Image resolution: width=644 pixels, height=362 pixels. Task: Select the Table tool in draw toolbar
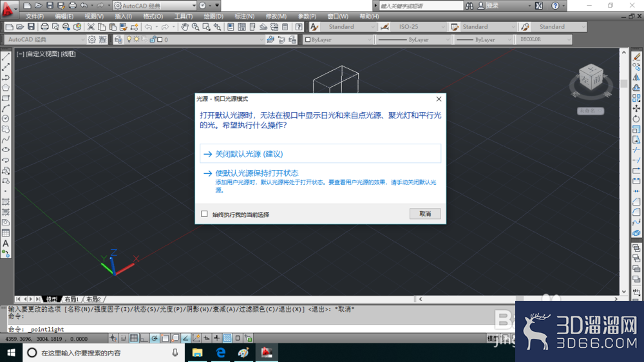pos(6,233)
